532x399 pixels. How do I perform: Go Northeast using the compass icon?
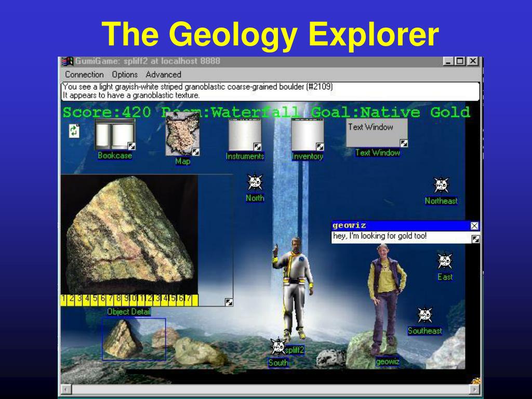(x=441, y=185)
